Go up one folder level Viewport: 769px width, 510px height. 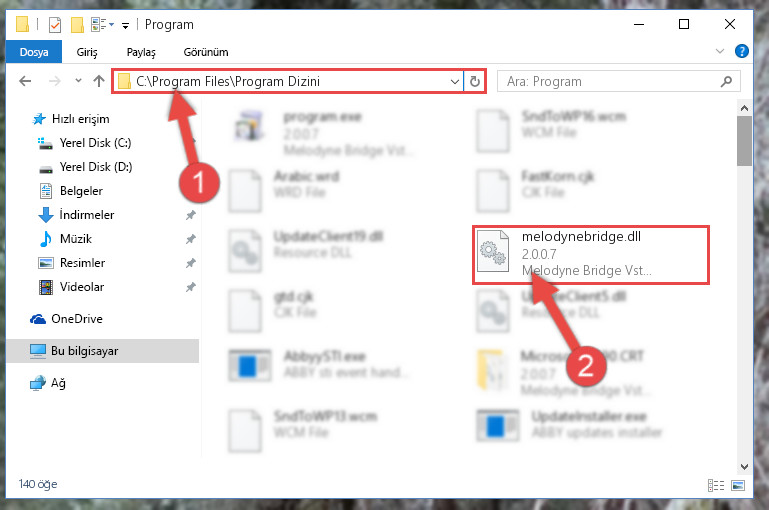click(x=99, y=81)
